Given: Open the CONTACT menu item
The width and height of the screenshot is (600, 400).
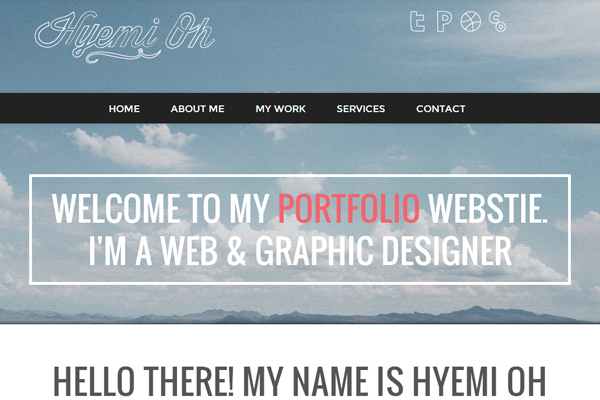Looking at the screenshot, I should click(441, 109).
